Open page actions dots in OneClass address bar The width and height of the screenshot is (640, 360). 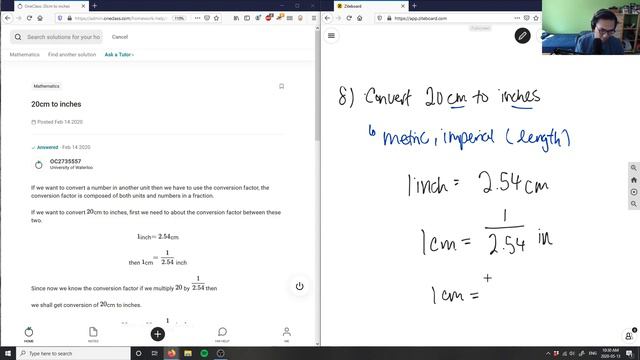[x=198, y=18]
